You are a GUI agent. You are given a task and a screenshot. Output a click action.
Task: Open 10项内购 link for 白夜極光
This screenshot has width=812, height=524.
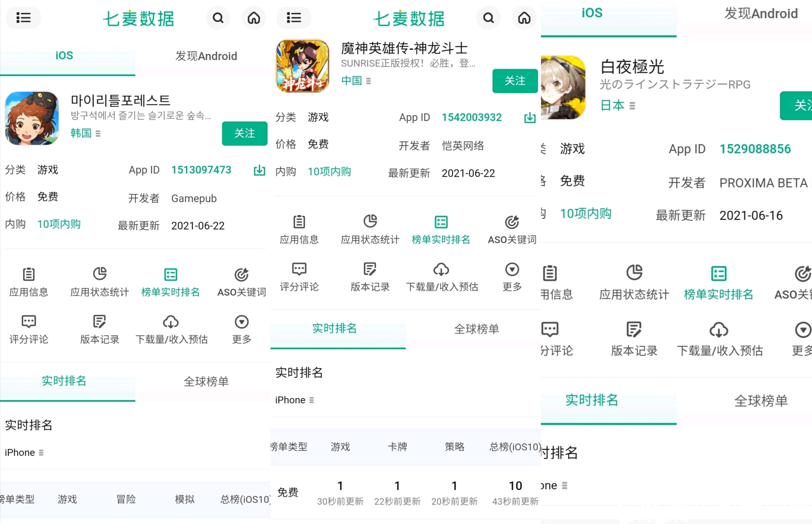(586, 214)
